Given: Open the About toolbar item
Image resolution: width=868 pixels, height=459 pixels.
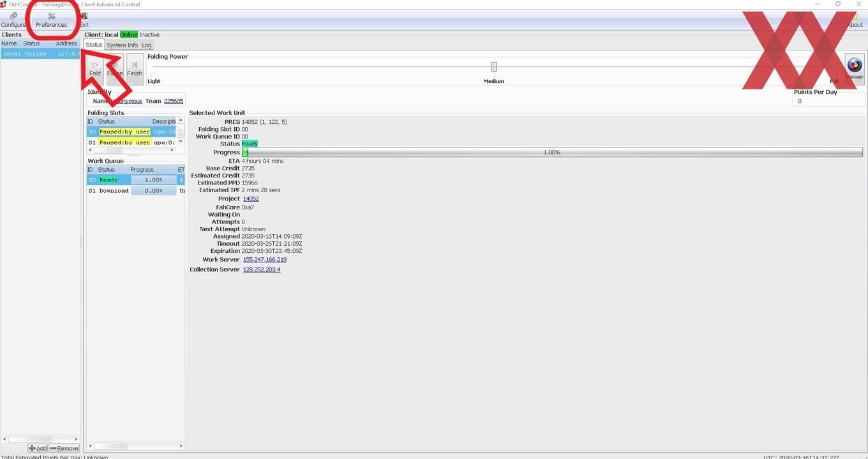Looking at the screenshot, I should click(855, 20).
